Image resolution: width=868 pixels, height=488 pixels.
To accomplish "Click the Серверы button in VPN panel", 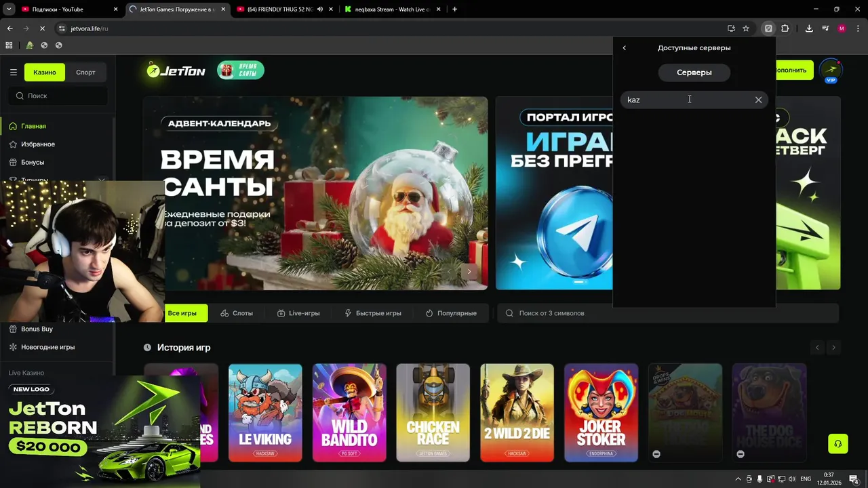I will pyautogui.click(x=694, y=72).
